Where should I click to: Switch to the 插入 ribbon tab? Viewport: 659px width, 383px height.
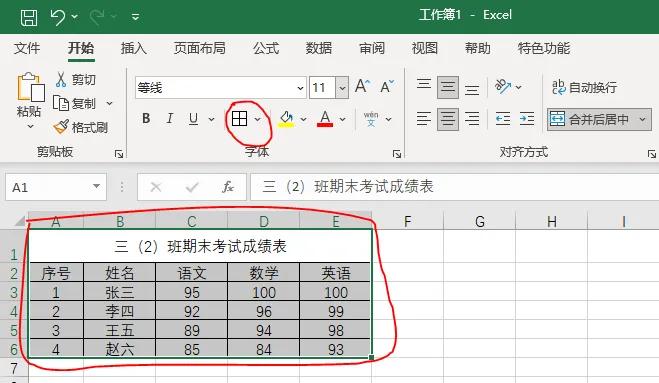(134, 48)
